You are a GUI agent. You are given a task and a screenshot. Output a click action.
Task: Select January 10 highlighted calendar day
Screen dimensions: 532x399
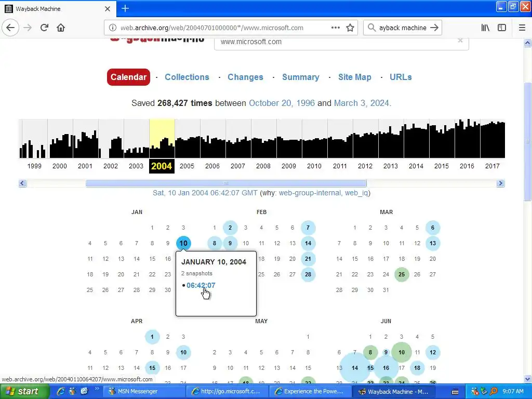(x=183, y=243)
